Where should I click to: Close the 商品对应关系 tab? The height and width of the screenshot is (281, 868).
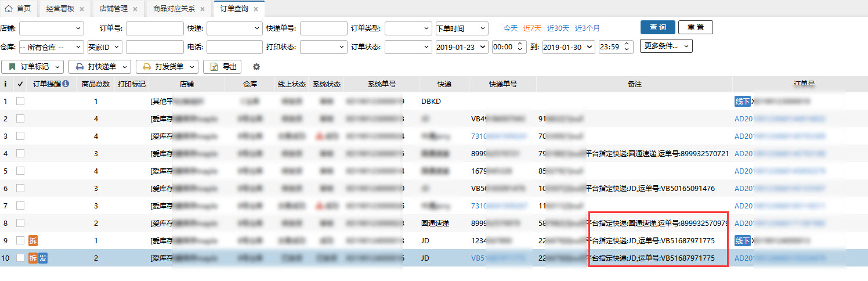202,9
